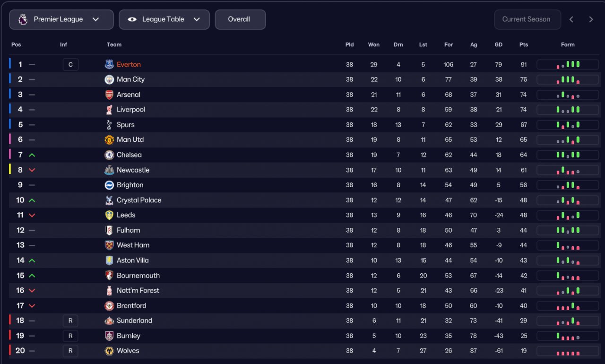The height and width of the screenshot is (364, 605).
Task: Click the Brighton club badge
Action: (x=109, y=185)
